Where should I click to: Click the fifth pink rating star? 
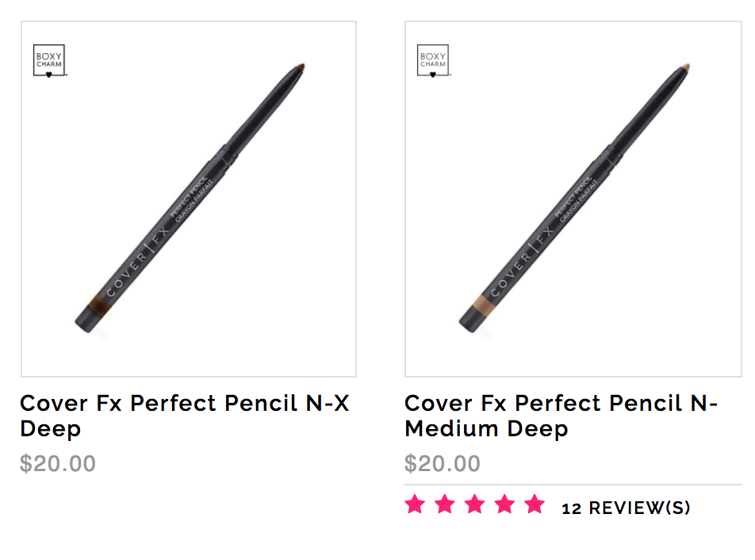point(535,504)
